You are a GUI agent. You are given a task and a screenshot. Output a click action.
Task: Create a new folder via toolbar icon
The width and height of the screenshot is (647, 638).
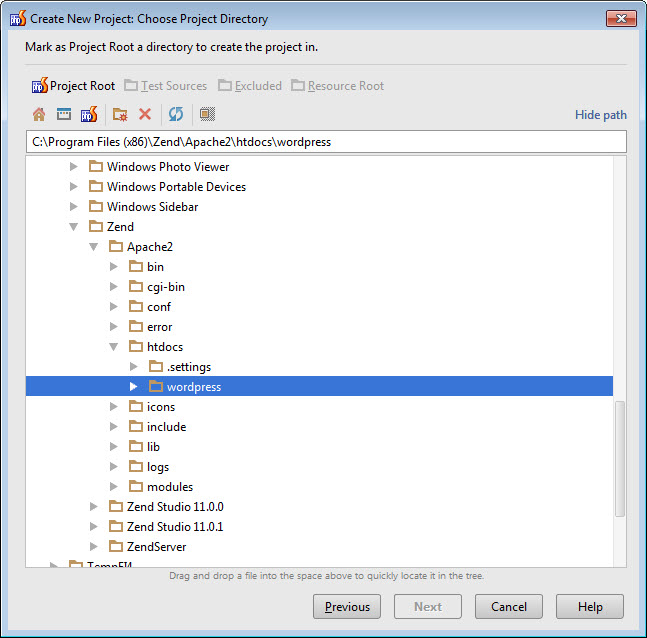click(x=120, y=115)
